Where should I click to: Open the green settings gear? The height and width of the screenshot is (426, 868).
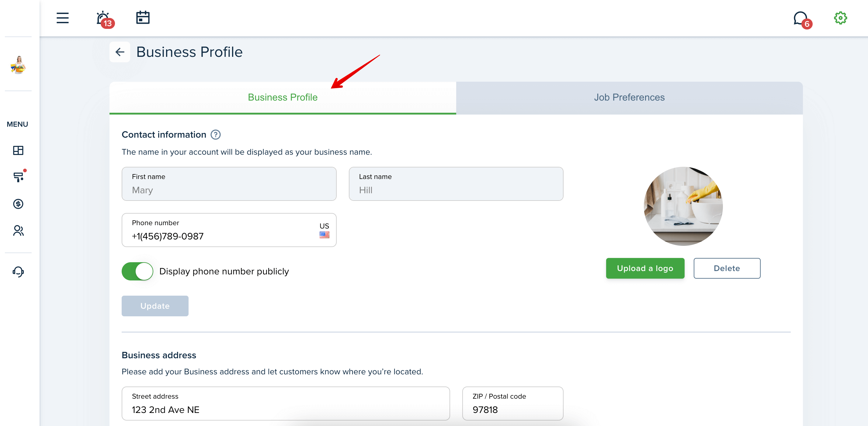(x=840, y=18)
